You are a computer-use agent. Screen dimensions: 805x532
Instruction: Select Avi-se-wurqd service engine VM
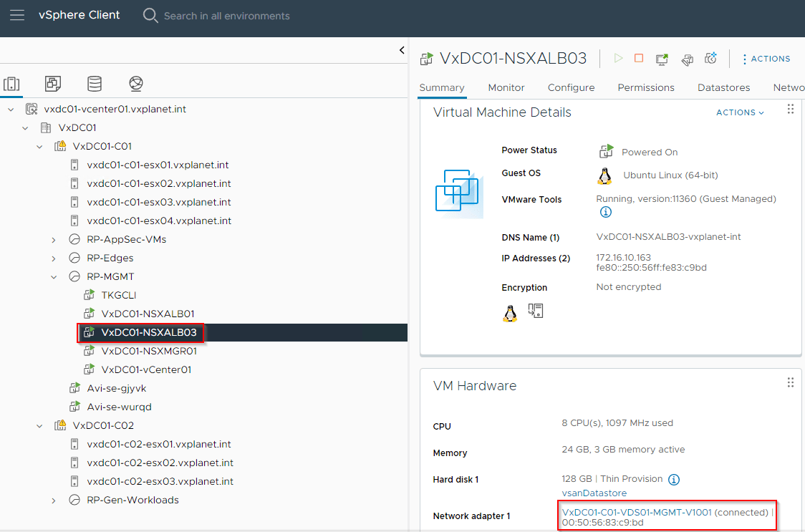point(119,407)
